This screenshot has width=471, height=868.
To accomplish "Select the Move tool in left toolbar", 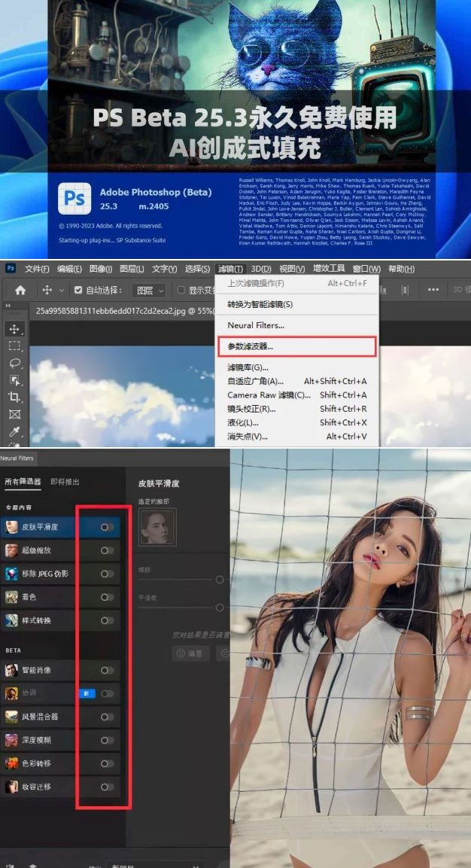I will pyautogui.click(x=14, y=329).
